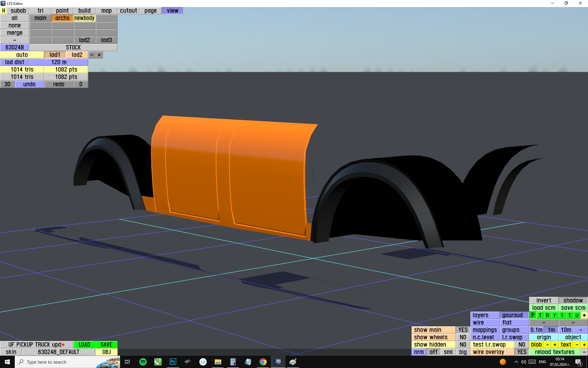Toggle wire overlay YES value
This screenshot has width=588, height=368.
(522, 352)
